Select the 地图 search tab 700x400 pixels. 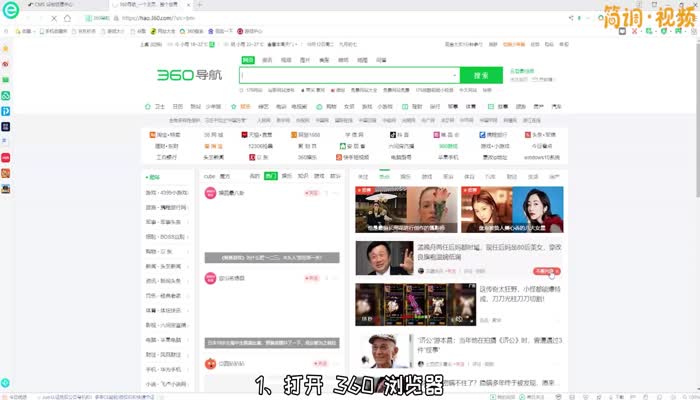(362, 60)
